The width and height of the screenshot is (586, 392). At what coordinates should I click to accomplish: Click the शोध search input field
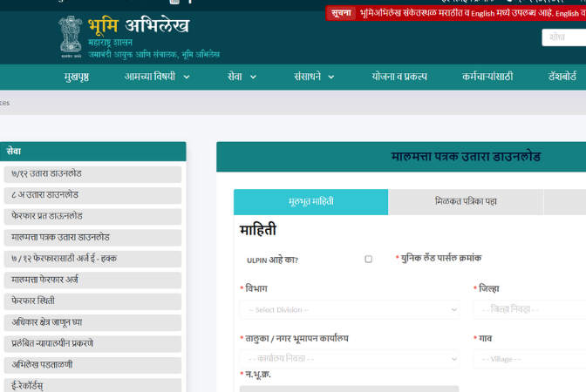(565, 37)
